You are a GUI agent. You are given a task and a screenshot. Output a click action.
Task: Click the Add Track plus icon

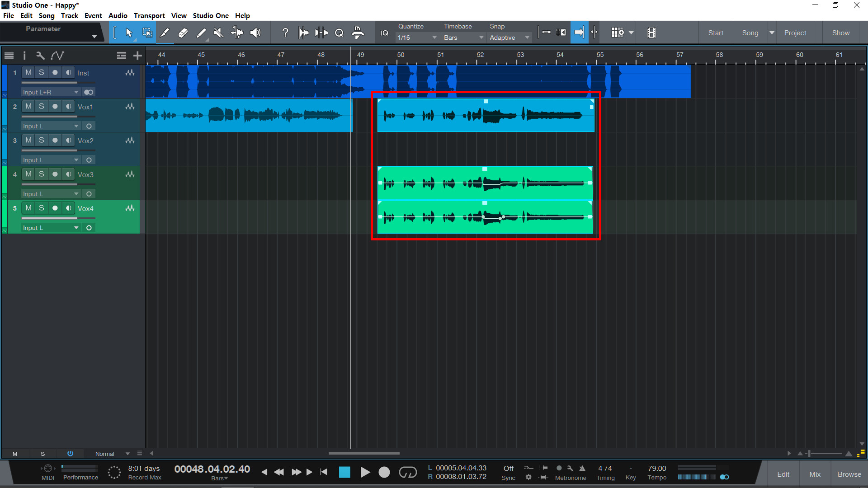click(x=137, y=56)
